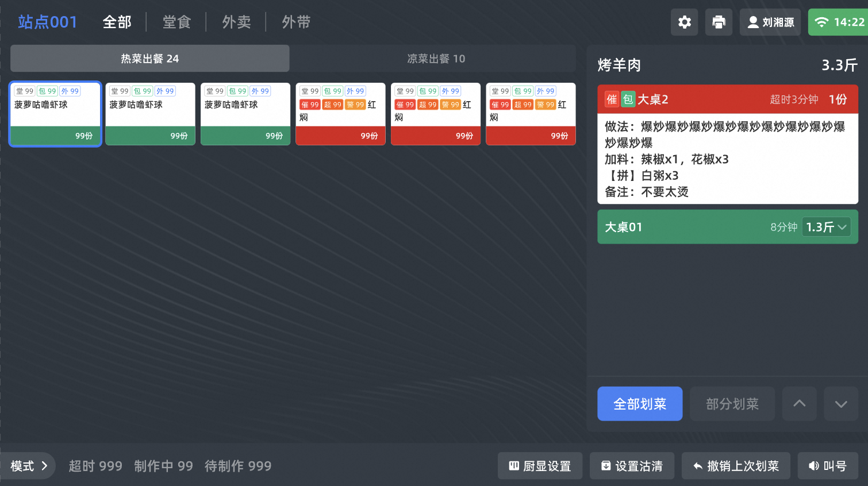Select the 热菜出餐 24 tab
868x486 pixels.
pos(149,59)
